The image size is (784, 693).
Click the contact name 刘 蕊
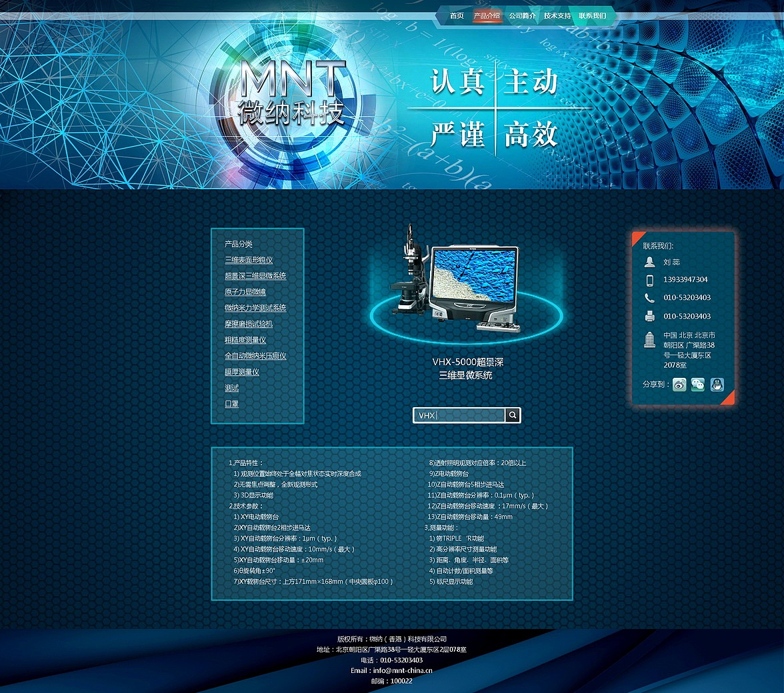[671, 262]
